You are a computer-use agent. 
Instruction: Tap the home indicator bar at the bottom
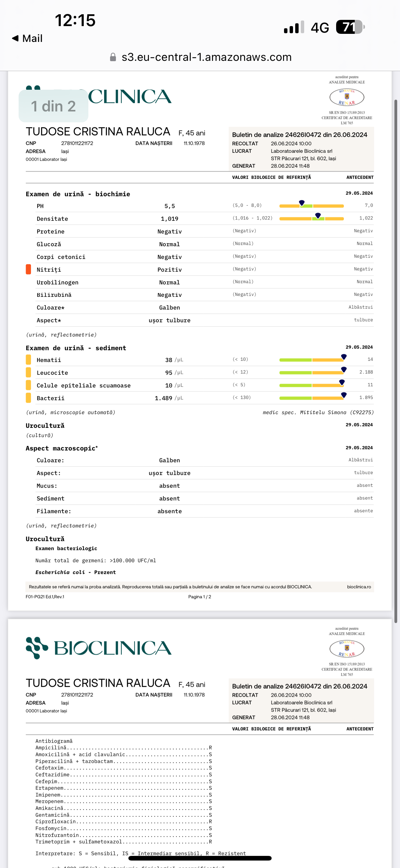tap(200, 858)
